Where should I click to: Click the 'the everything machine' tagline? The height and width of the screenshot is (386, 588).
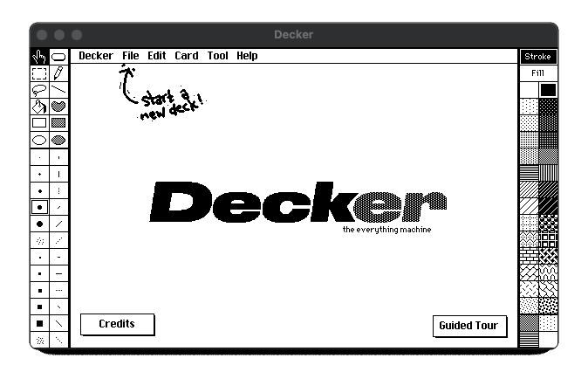(386, 230)
